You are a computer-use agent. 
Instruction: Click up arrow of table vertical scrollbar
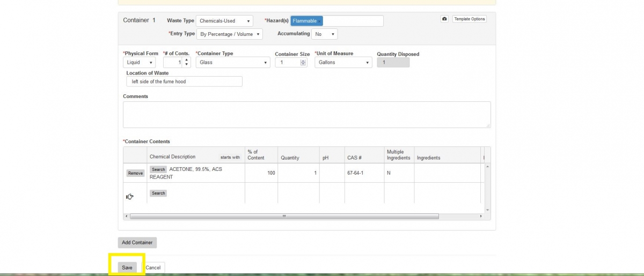coord(487,167)
